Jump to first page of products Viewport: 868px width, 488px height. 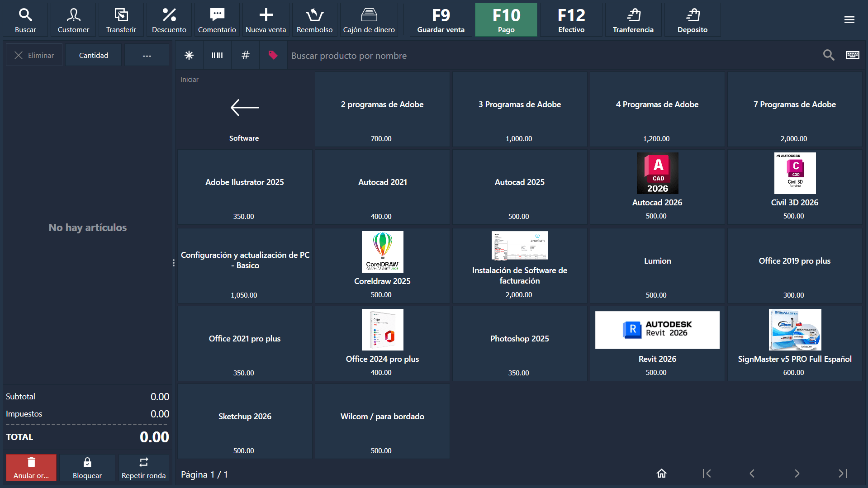(707, 474)
